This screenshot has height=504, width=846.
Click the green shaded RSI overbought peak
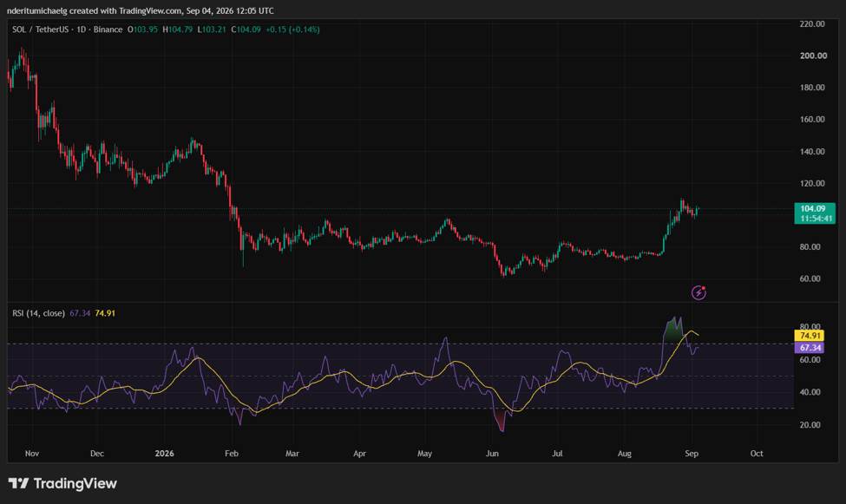(x=672, y=331)
